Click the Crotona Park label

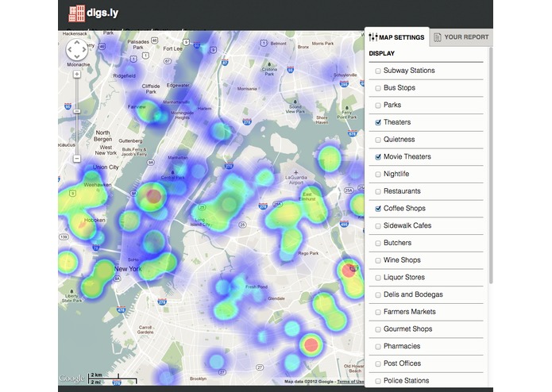coord(269,71)
